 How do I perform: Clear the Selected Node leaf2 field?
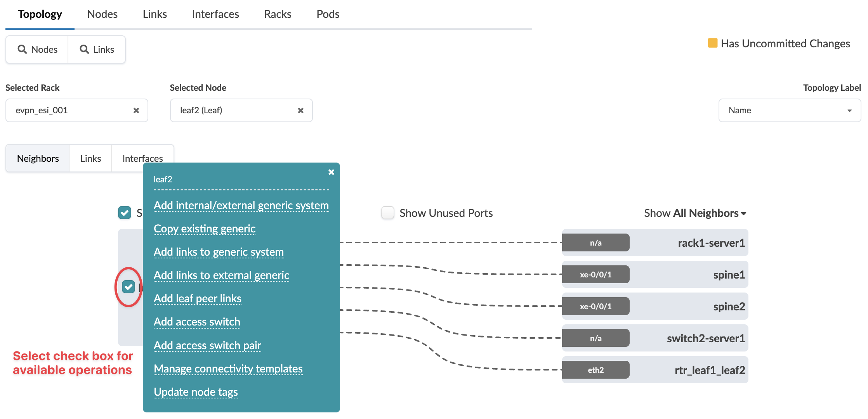coord(300,111)
